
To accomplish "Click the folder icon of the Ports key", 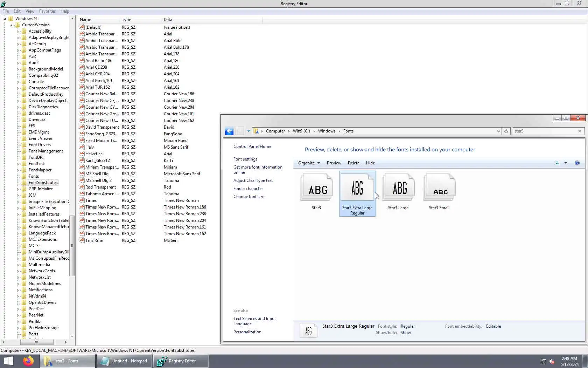I will [x=24, y=334].
